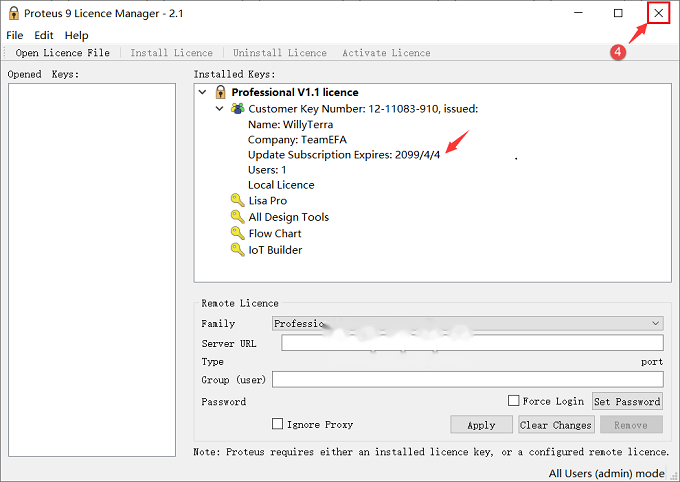680x482 pixels.
Task: Click Open Licence File in toolbar
Action: [62, 53]
